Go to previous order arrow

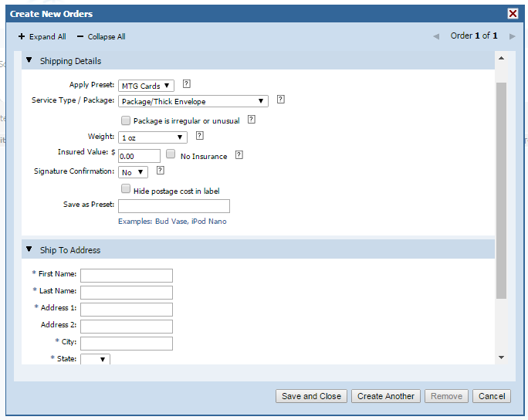pyautogui.click(x=436, y=36)
